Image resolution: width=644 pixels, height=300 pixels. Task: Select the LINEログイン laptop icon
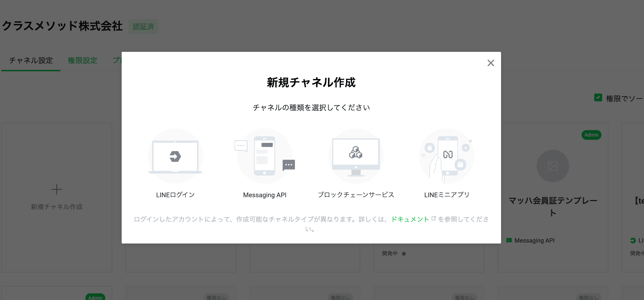175,156
